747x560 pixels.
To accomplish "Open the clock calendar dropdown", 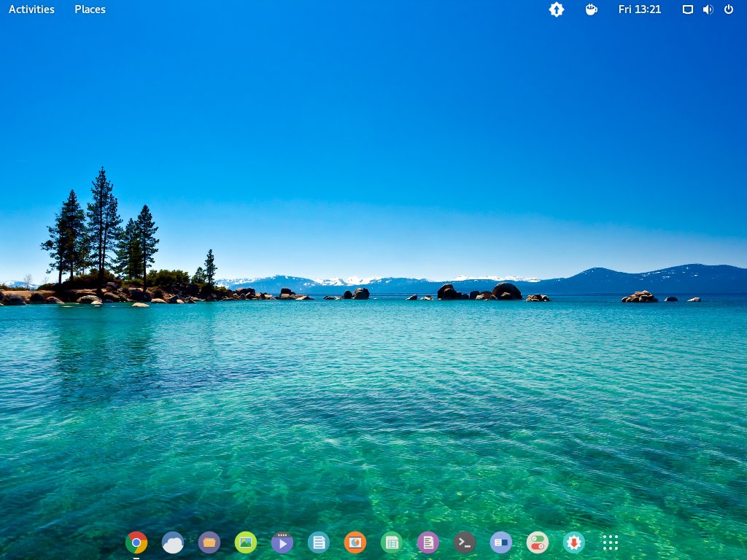I will [x=640, y=9].
